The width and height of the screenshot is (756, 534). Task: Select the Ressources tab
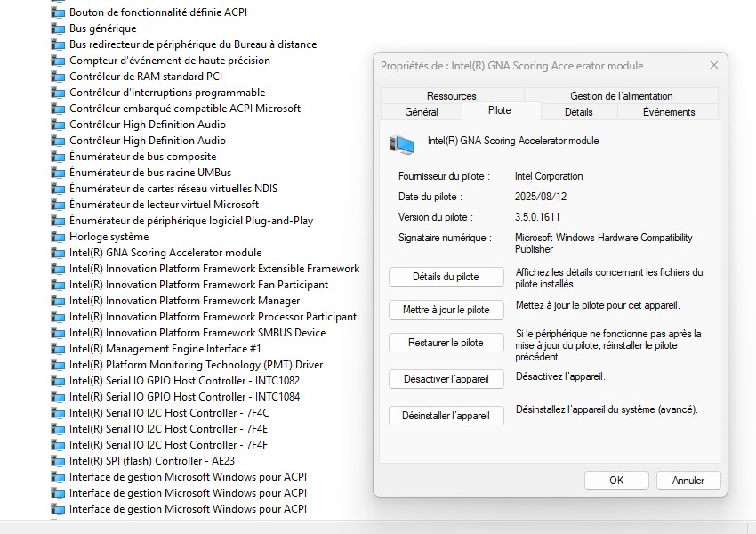451,95
